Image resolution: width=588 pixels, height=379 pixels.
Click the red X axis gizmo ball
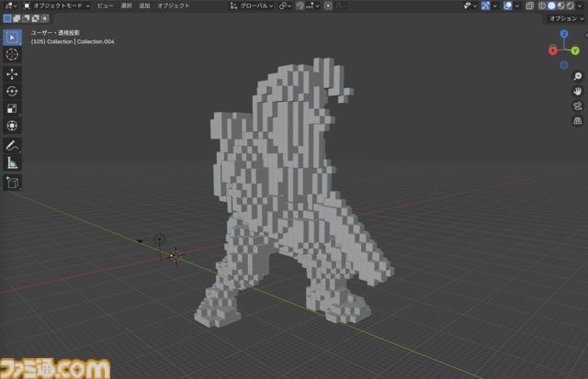point(553,50)
